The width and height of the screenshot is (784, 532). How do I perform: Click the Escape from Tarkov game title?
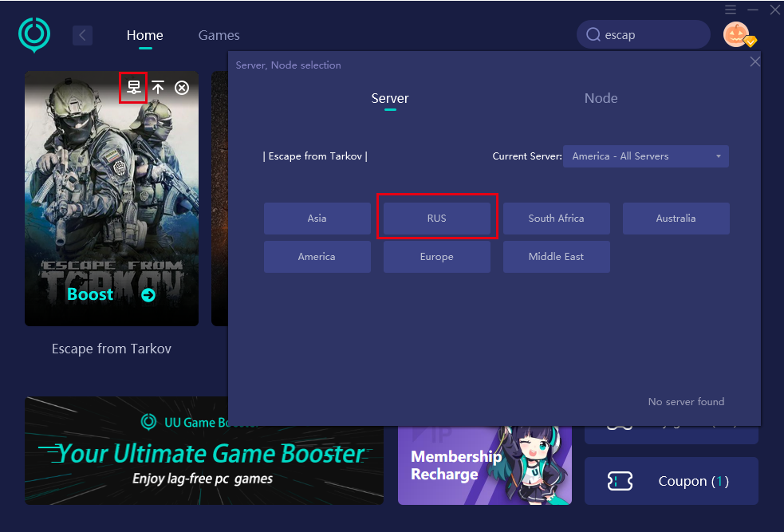pos(112,349)
